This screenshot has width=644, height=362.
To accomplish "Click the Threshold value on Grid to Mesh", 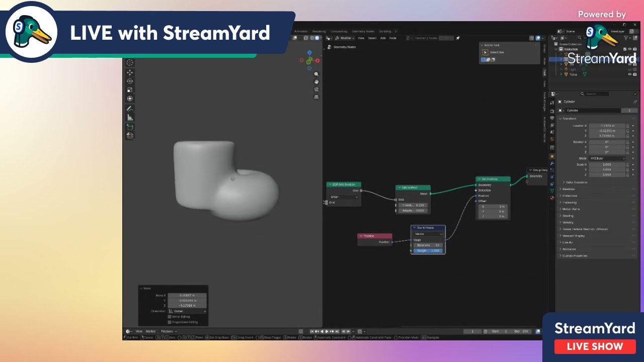I will point(413,205).
